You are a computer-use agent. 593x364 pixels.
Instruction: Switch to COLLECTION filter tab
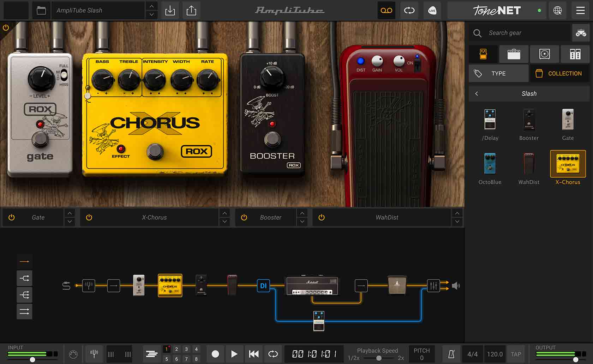560,73
